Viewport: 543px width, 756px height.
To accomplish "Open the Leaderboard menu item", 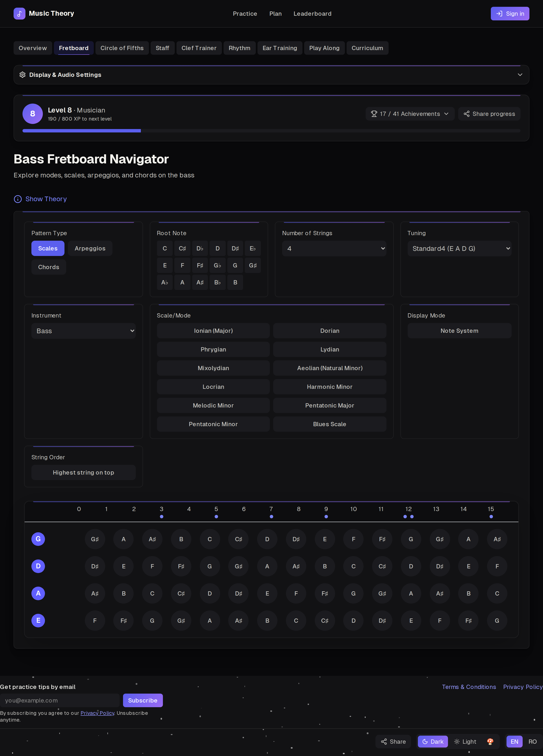I will tap(312, 14).
